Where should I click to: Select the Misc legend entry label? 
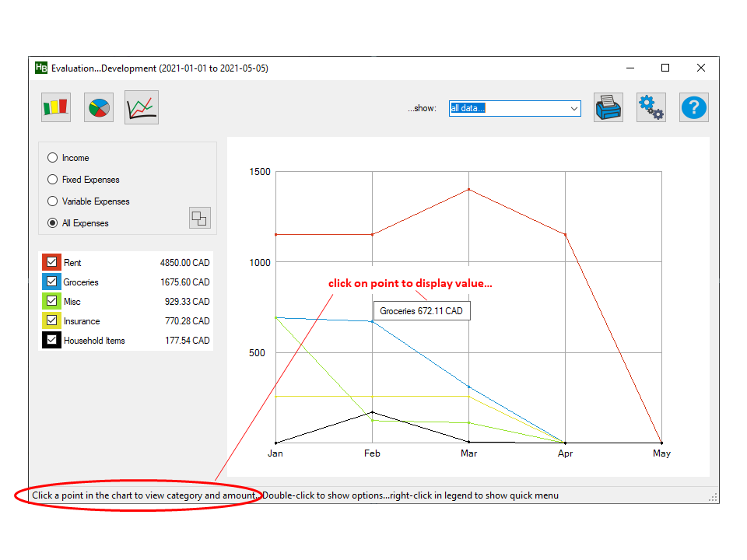point(72,302)
